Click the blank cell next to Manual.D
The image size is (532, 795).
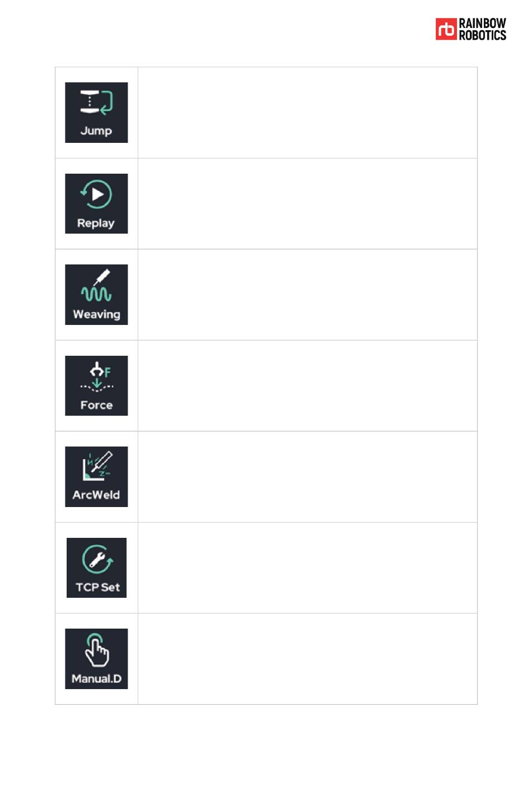coord(307,659)
